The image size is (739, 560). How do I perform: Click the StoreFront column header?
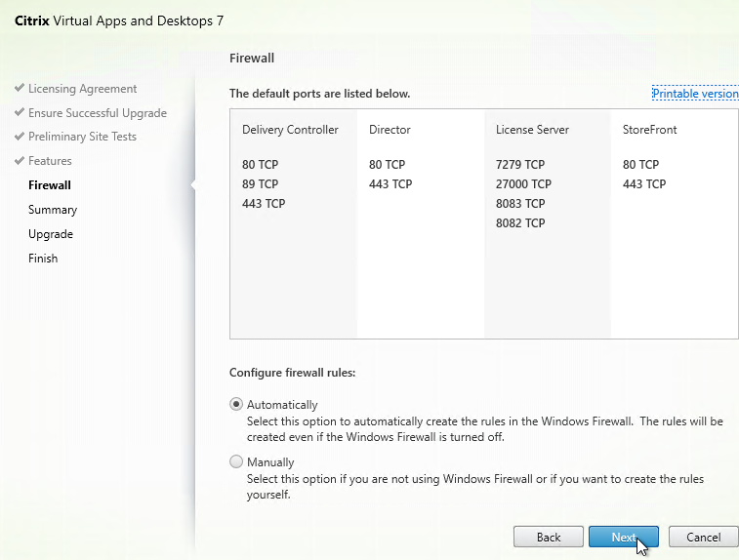[649, 130]
